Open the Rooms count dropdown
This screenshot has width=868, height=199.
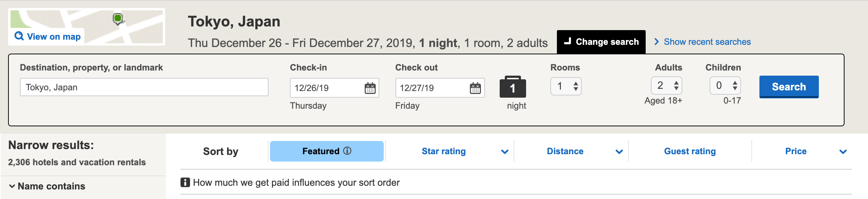566,86
